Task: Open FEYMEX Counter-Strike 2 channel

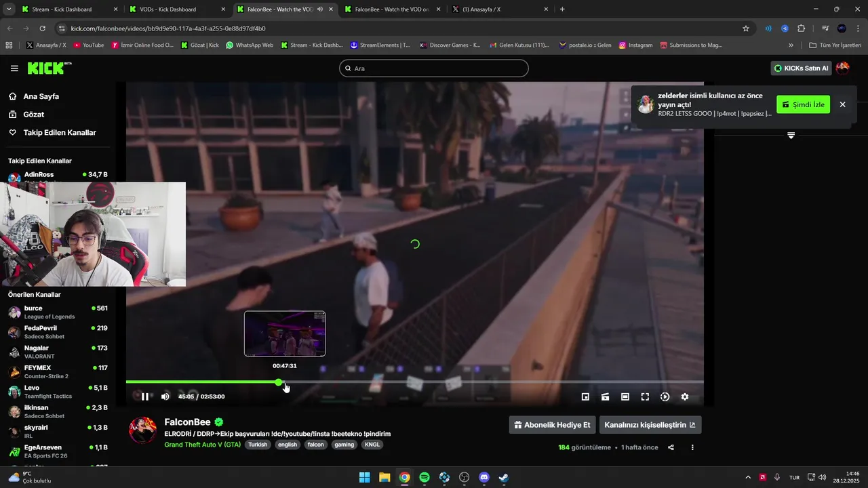Action: [x=57, y=372]
